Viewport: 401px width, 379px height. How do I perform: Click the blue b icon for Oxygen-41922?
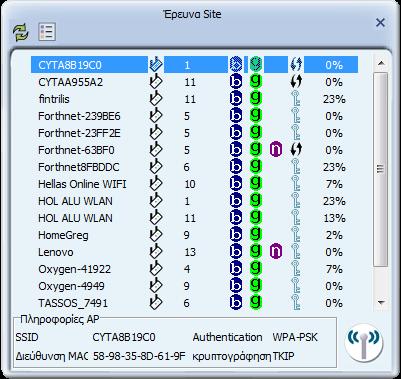(236, 269)
